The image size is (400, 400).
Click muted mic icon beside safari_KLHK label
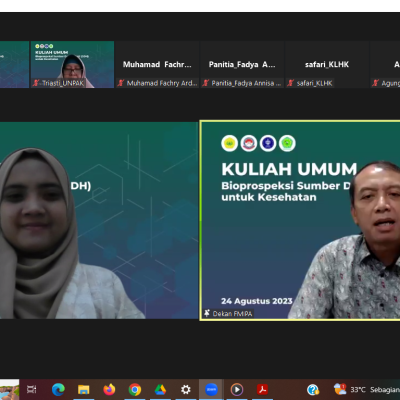click(x=291, y=83)
